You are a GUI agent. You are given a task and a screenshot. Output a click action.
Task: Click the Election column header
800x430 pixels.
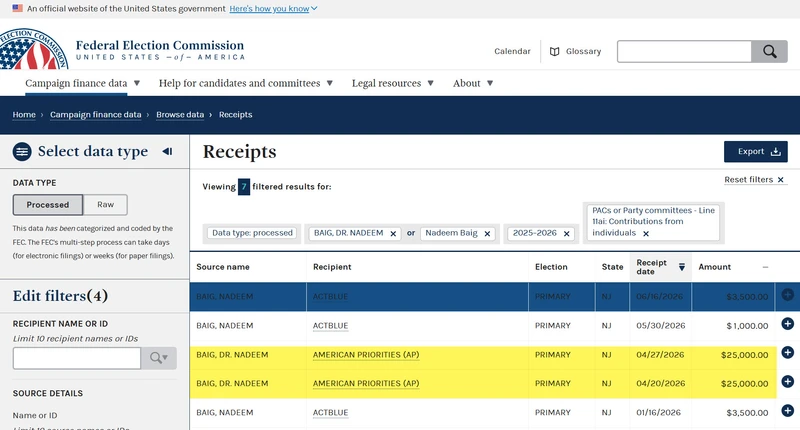click(x=551, y=267)
